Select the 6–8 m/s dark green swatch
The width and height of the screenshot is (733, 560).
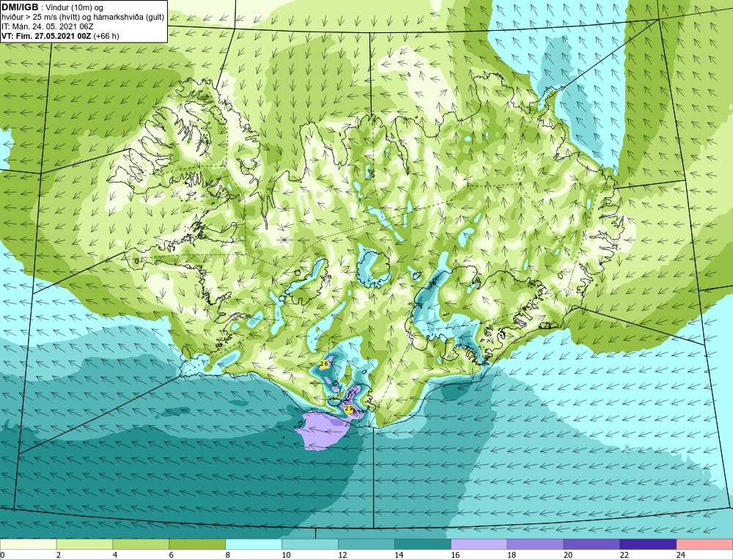(x=197, y=544)
